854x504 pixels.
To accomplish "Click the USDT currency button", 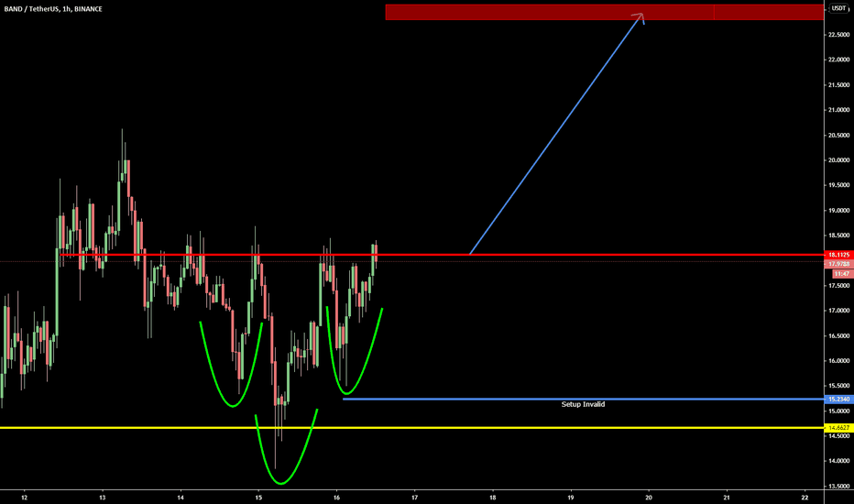I will (838, 8).
